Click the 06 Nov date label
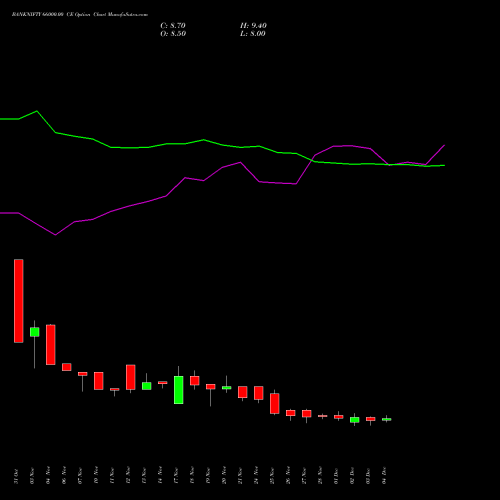 (x=64, y=476)
